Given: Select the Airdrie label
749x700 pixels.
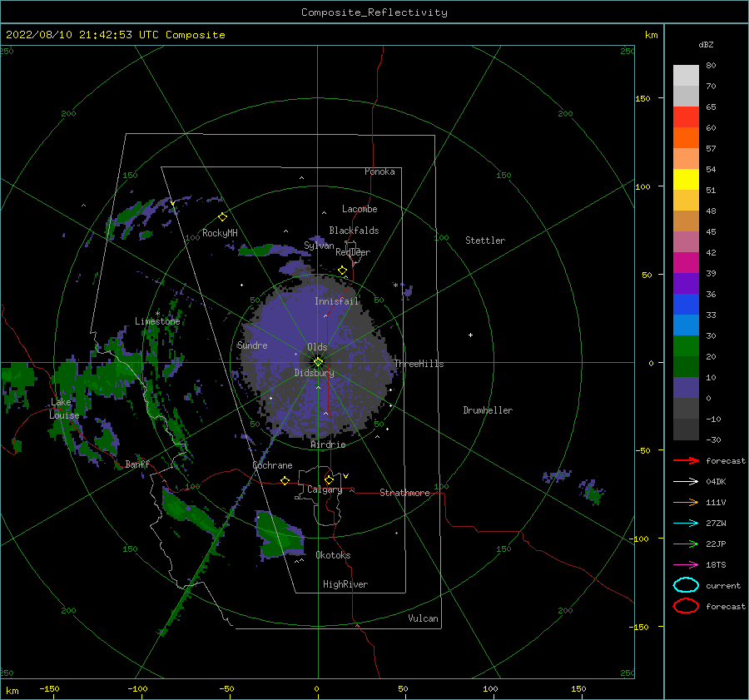Looking at the screenshot, I should (328, 444).
